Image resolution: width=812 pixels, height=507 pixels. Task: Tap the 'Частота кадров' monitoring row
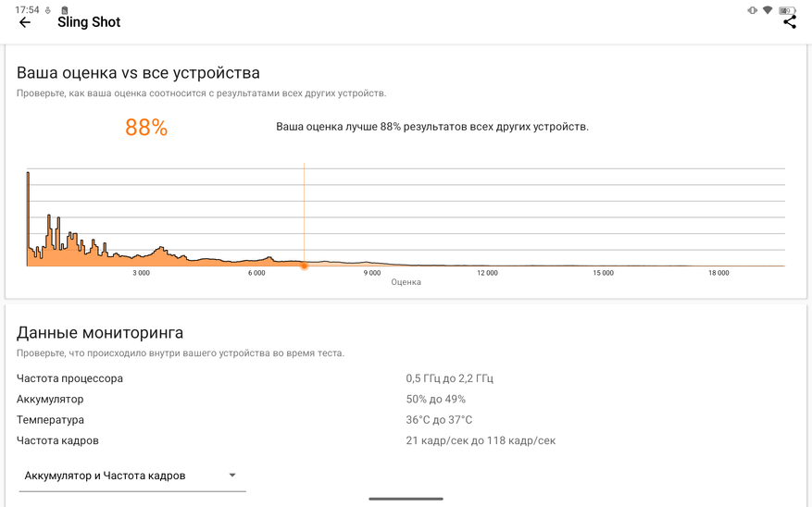(57, 440)
